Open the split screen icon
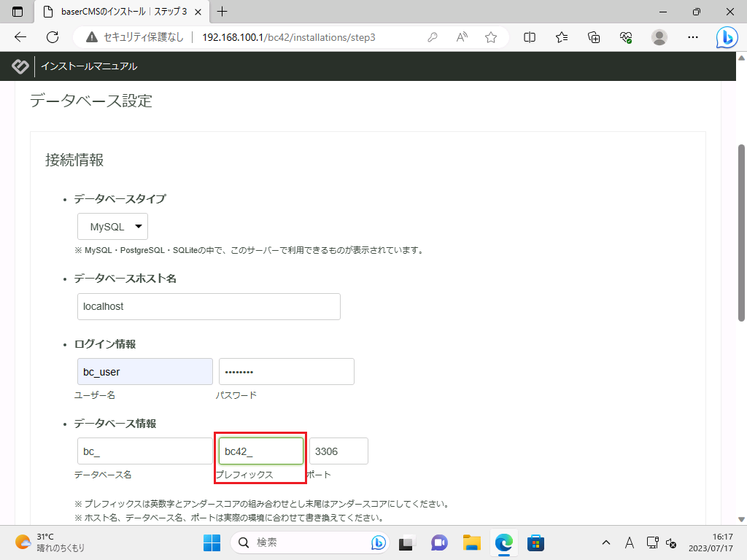This screenshot has width=747, height=560. coord(530,37)
